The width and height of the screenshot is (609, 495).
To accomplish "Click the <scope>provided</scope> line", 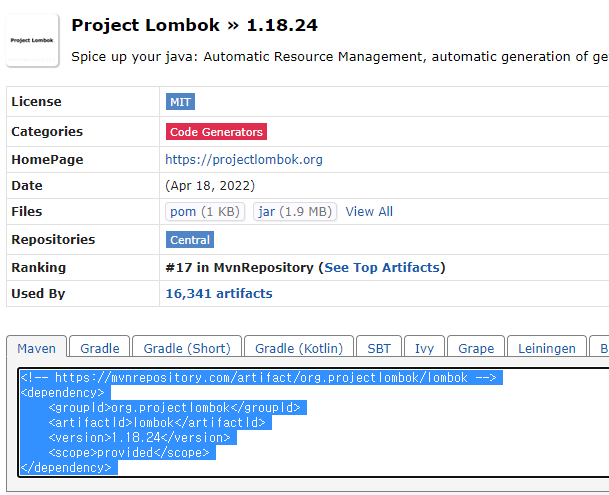I will click(129, 453).
